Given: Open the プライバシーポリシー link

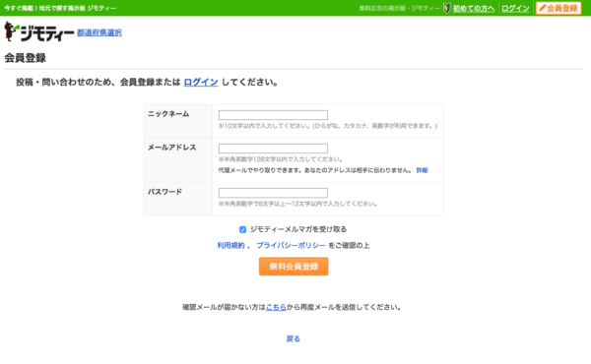Looking at the screenshot, I should click(291, 245).
